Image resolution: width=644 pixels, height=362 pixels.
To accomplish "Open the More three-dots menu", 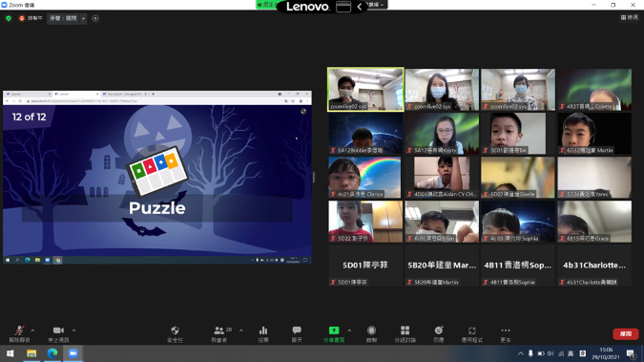I will [x=506, y=333].
